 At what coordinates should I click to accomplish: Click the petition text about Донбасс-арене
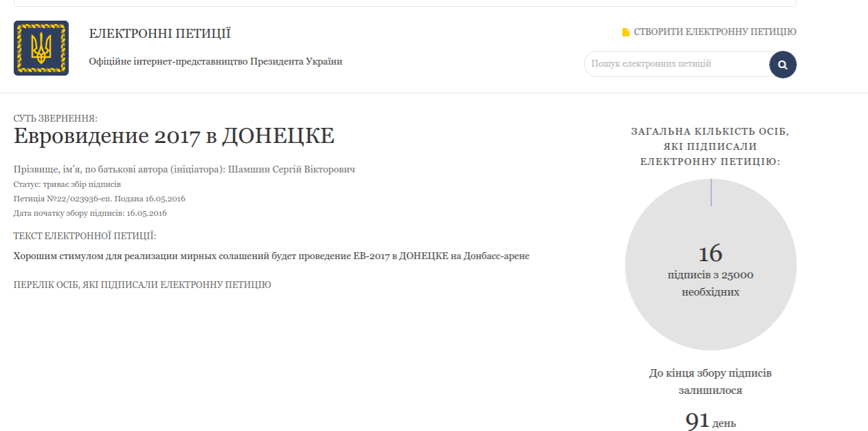click(x=271, y=256)
